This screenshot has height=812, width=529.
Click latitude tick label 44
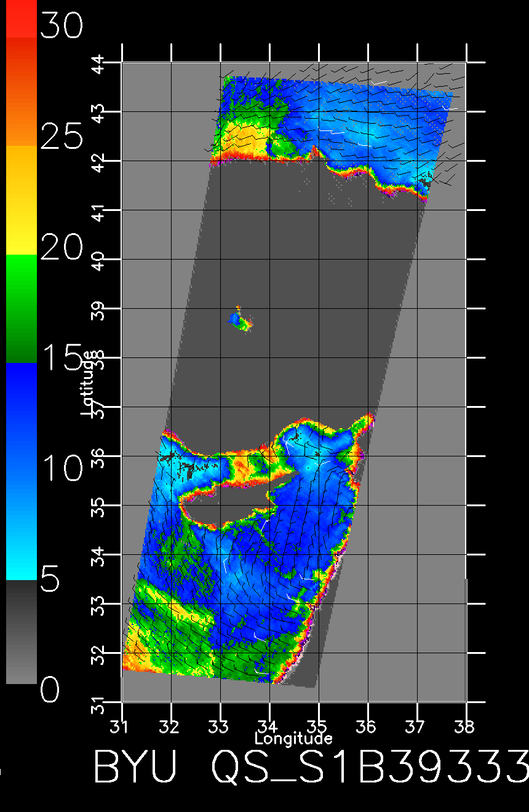coord(98,63)
